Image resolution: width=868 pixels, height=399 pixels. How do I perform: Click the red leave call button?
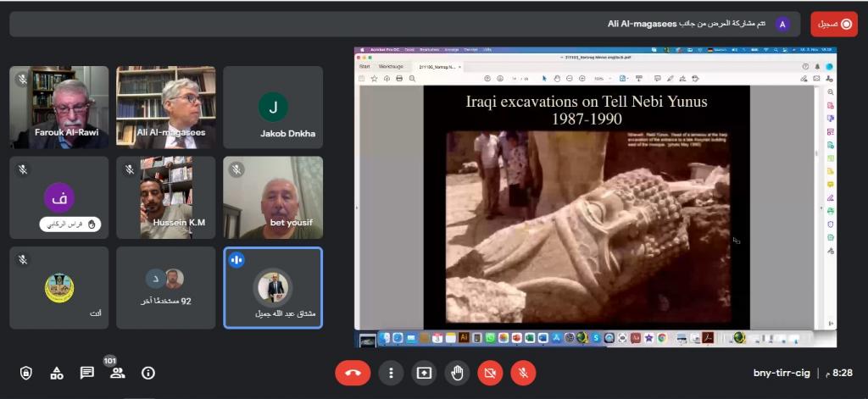pos(353,373)
